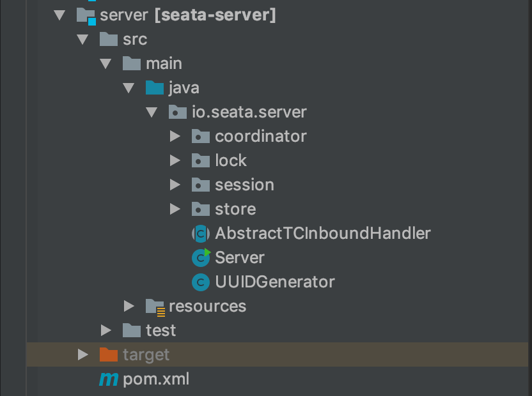
Task: Expand the target folder arrow
Action: pos(82,354)
